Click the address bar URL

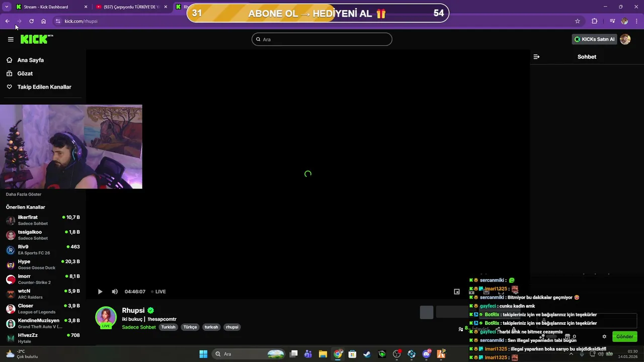click(x=81, y=21)
